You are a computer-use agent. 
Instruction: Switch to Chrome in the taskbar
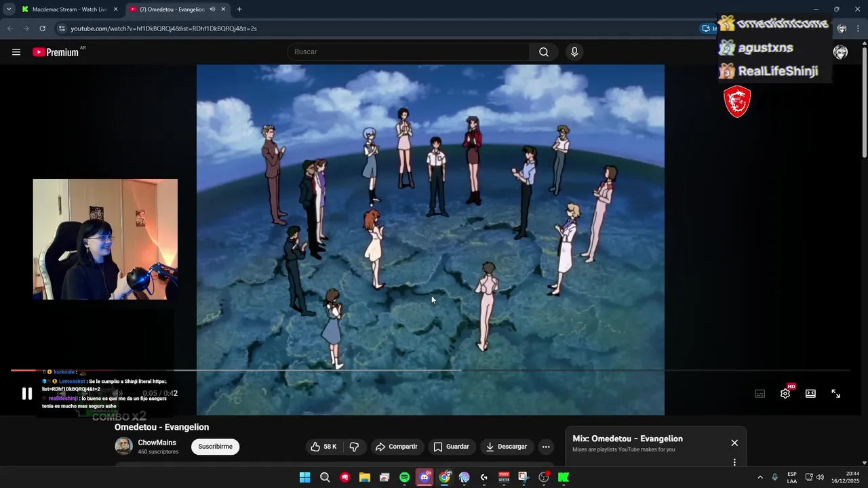pyautogui.click(x=444, y=477)
